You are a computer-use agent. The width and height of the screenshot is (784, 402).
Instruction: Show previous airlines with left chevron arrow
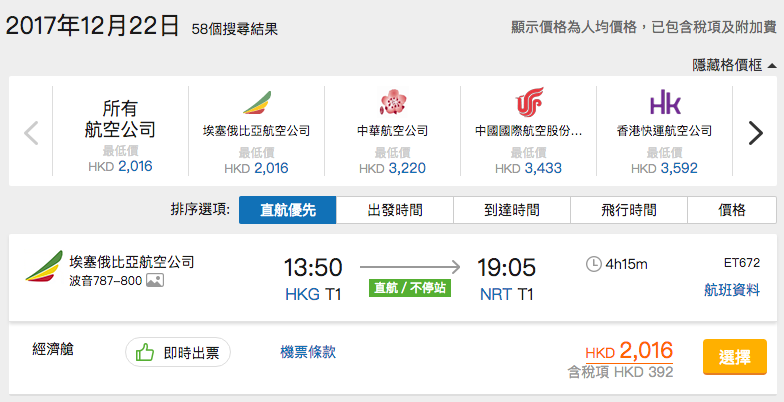(x=31, y=133)
